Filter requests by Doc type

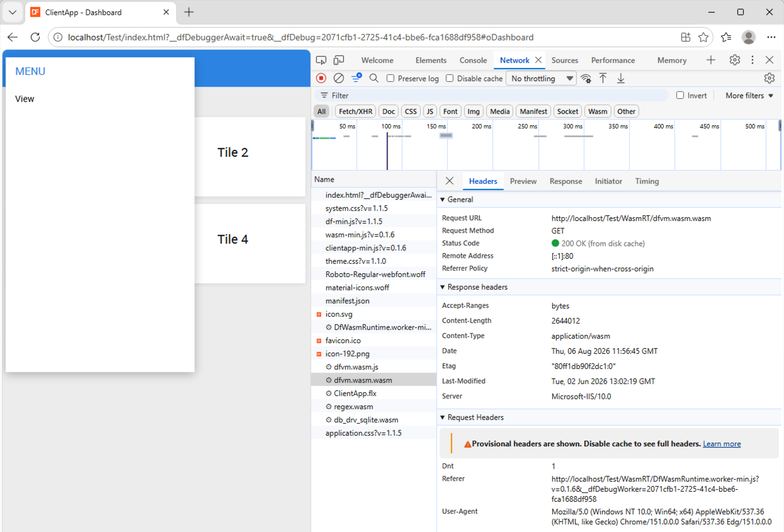click(x=388, y=111)
